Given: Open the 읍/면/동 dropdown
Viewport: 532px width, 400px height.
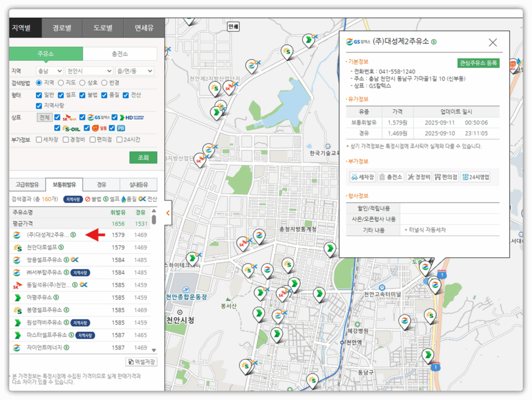Looking at the screenshot, I should pos(135,71).
